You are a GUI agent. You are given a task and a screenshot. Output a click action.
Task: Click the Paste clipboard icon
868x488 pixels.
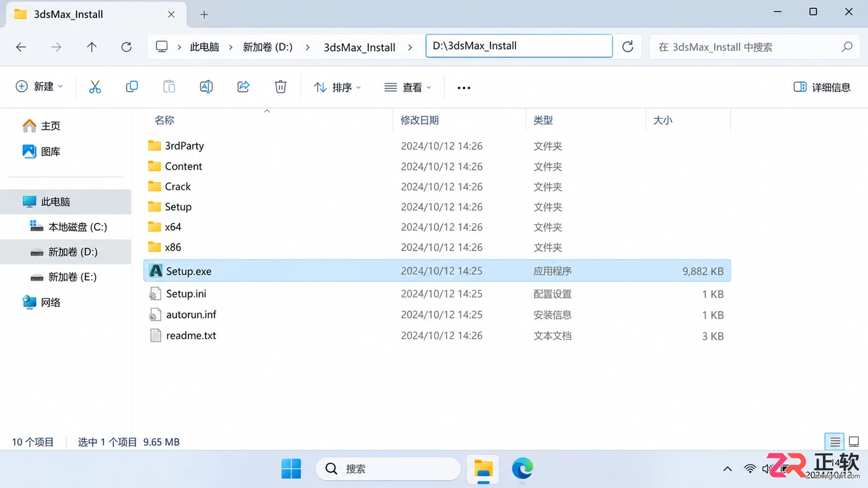pyautogui.click(x=169, y=87)
